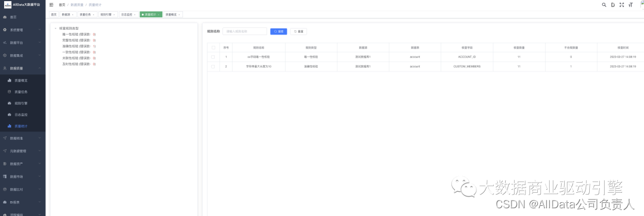The height and width of the screenshot is (216, 644).
Task: Open 首页 in the sidebar menu
Action: tap(13, 17)
